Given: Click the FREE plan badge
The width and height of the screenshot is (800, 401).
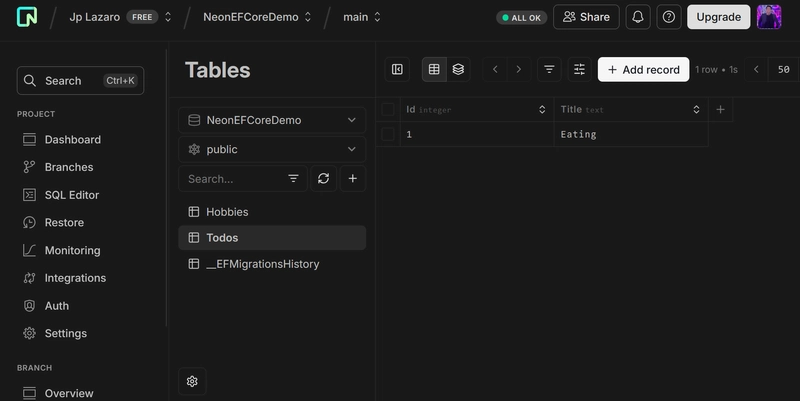Looking at the screenshot, I should pyautogui.click(x=142, y=17).
